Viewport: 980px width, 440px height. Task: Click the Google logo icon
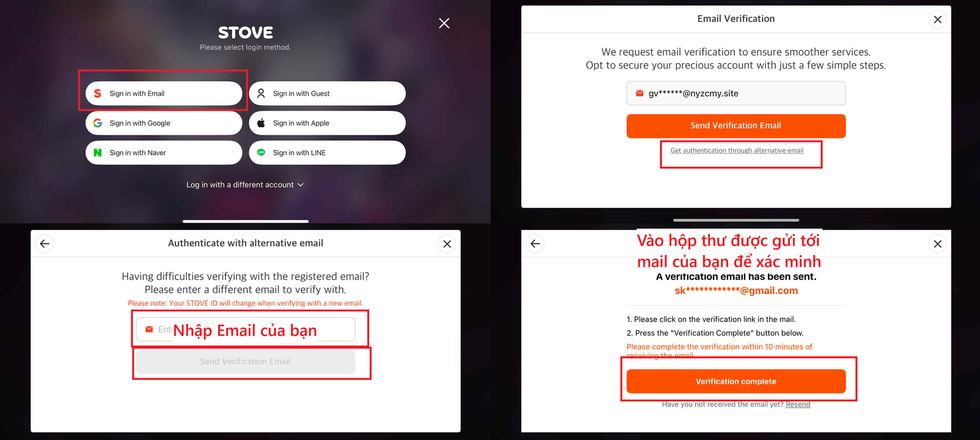(x=97, y=123)
